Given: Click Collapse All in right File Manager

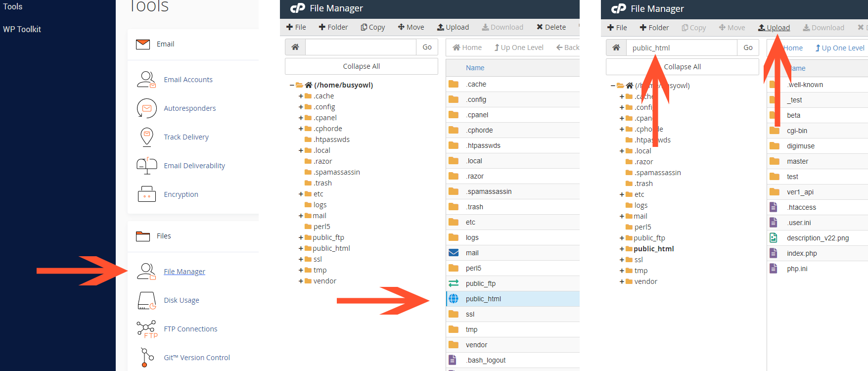Looking at the screenshot, I should 683,67.
